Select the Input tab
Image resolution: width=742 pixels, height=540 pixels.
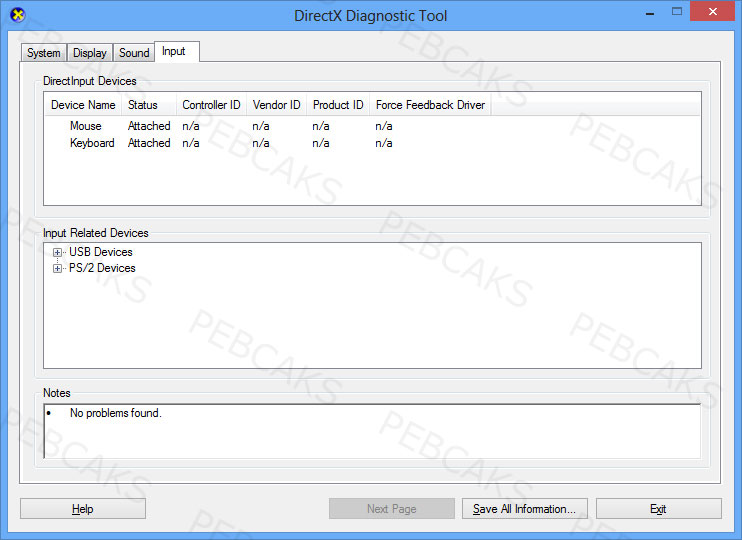[x=177, y=51]
